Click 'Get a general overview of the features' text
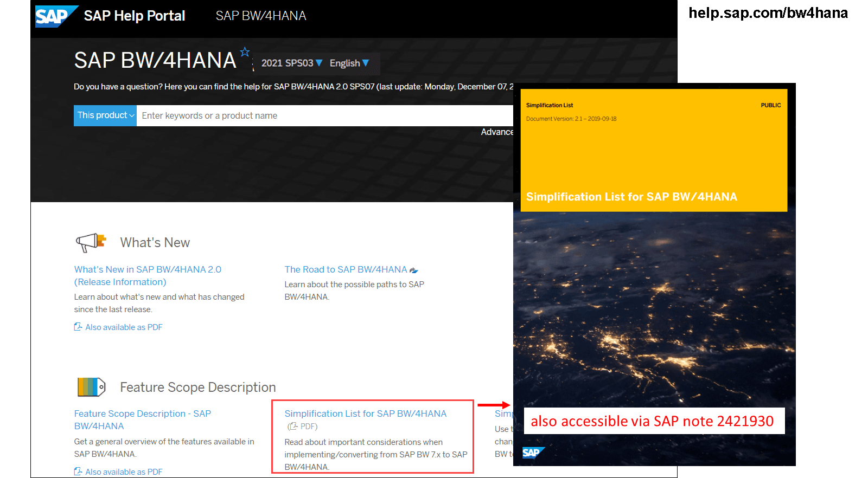868x478 pixels. [x=164, y=448]
